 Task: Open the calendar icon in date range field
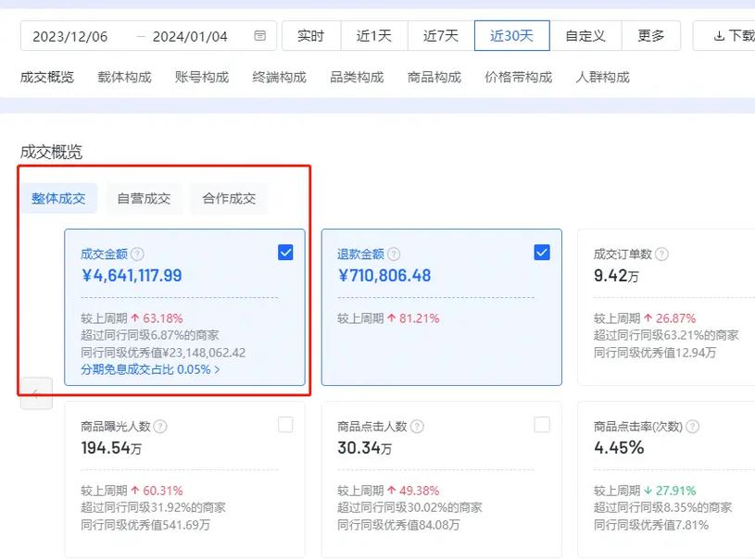259,35
